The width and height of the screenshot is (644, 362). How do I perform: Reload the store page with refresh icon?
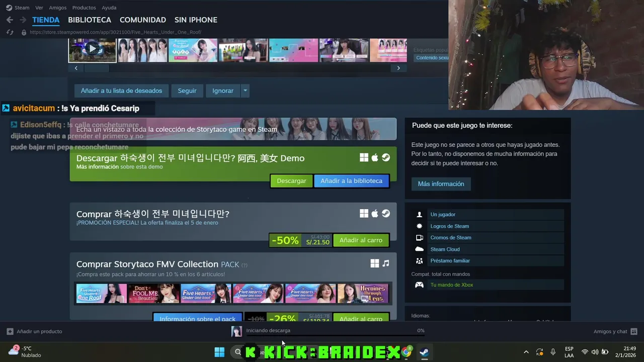10,32
